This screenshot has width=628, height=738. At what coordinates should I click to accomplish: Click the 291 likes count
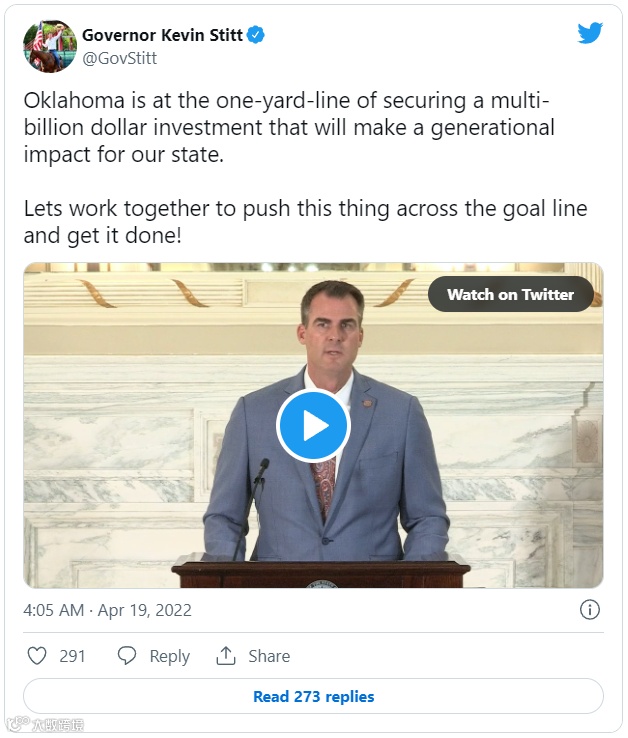(72, 656)
